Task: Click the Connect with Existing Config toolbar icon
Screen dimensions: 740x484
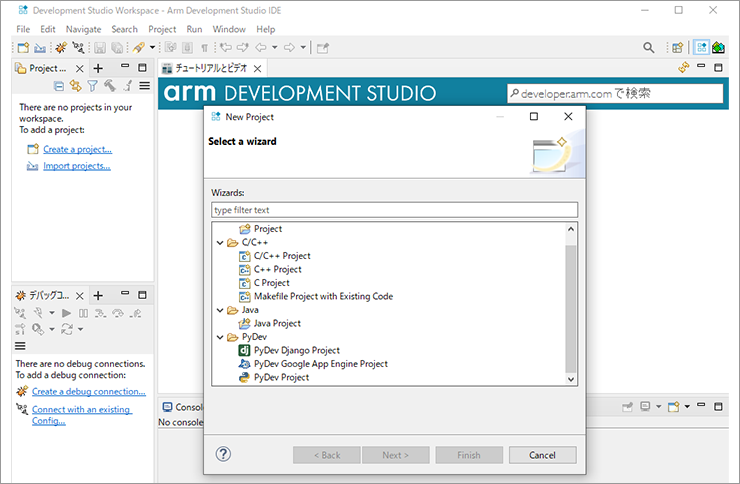Action: tap(78, 48)
